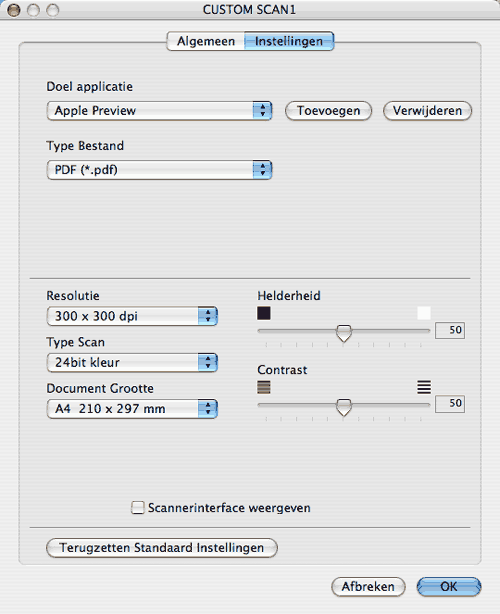Screen dimensions: 500x614
Task: Open the Type Scan 24bit kleur dropdown
Action: [132, 362]
